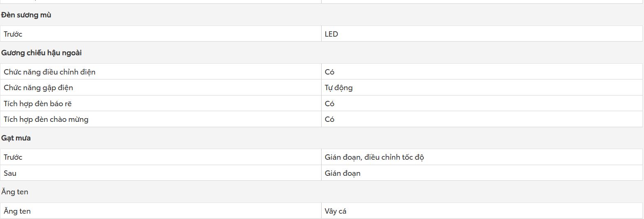Select the 'Tích hợp đèn chào mừng' label
This screenshot has width=644, height=219.
tap(46, 119)
